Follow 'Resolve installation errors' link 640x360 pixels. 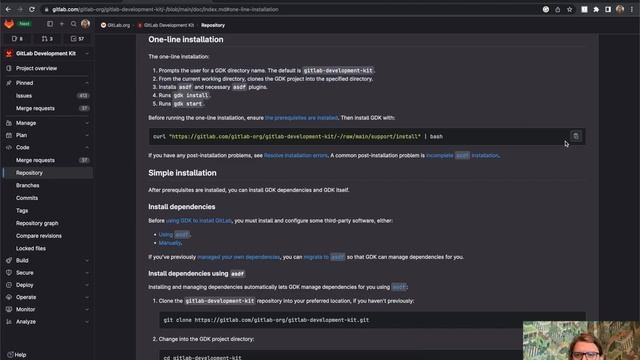pos(296,156)
